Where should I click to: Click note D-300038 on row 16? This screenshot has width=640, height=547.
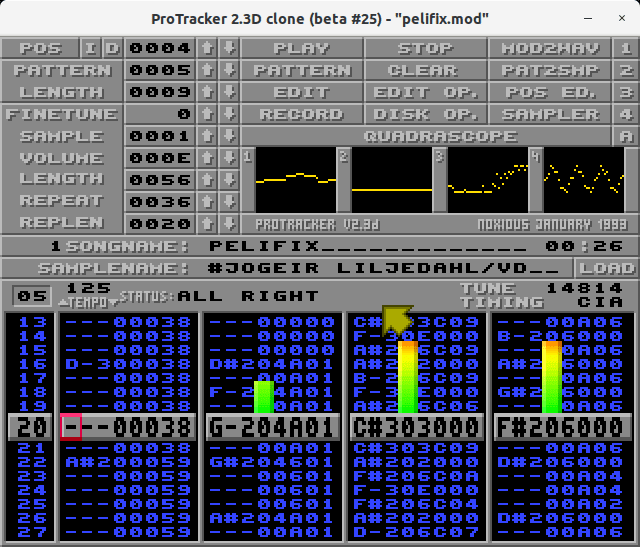coord(128,364)
